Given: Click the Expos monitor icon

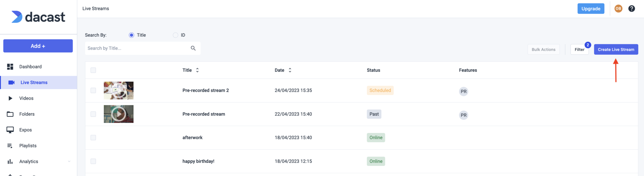Looking at the screenshot, I should click(x=10, y=130).
